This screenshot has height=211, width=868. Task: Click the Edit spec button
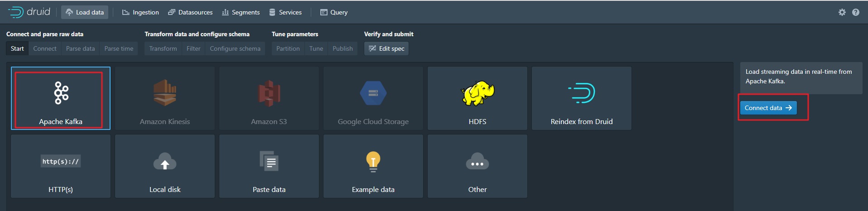[386, 48]
